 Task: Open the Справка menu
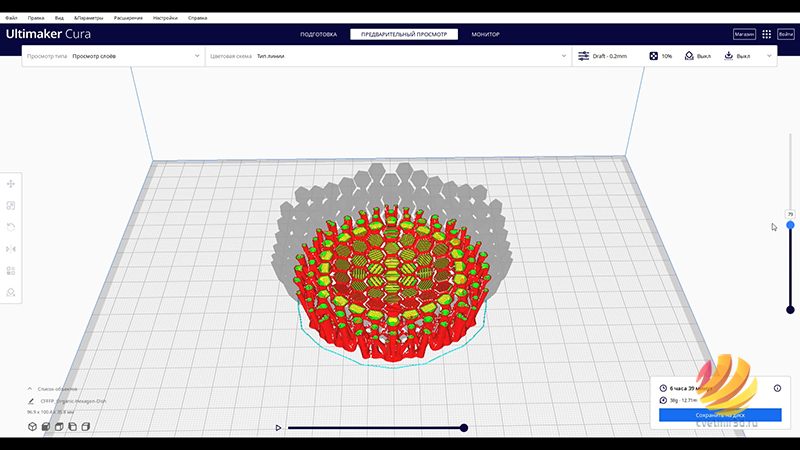pos(197,18)
